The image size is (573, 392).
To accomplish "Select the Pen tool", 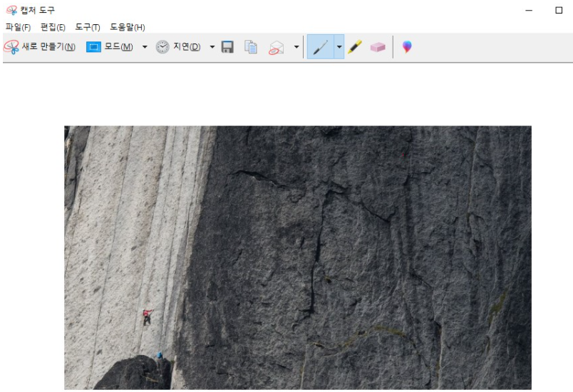I will (x=321, y=47).
